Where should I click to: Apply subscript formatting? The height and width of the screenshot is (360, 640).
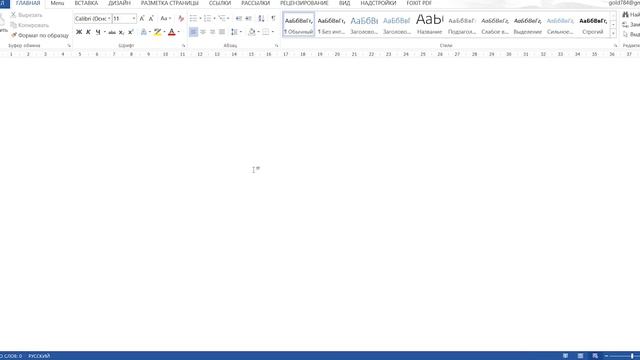point(121,32)
